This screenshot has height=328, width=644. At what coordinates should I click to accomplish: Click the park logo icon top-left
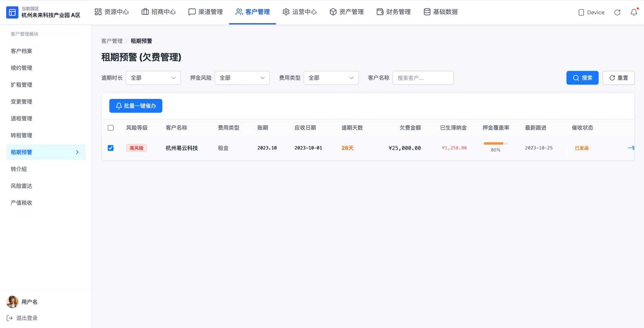click(x=12, y=12)
